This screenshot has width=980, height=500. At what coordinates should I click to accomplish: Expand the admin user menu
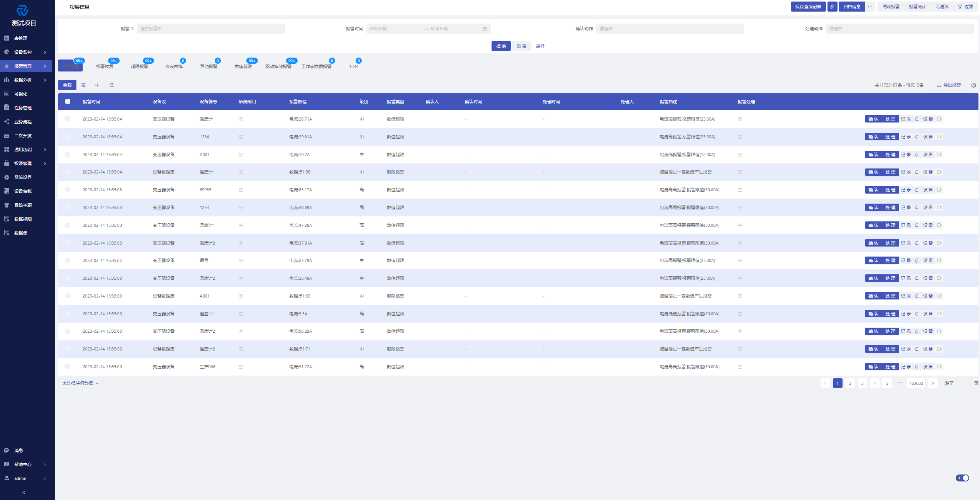26,478
